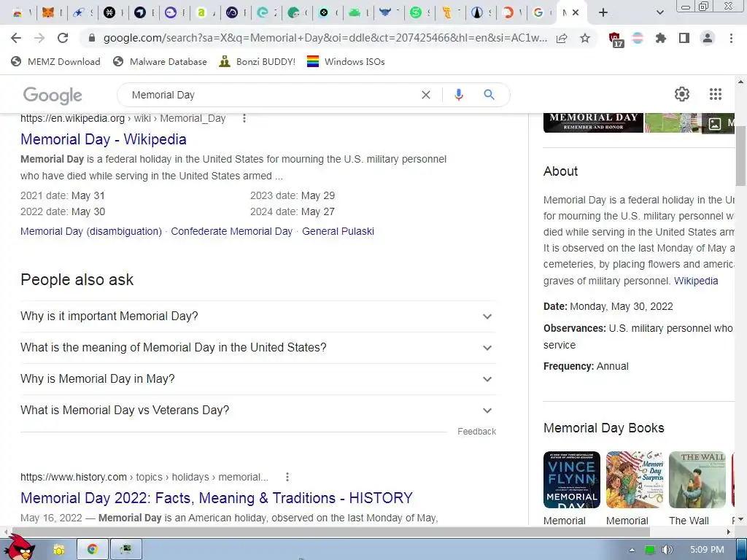Open the Extensions puzzle piece menu
Viewport: 747px width, 560px height.
[x=661, y=38]
